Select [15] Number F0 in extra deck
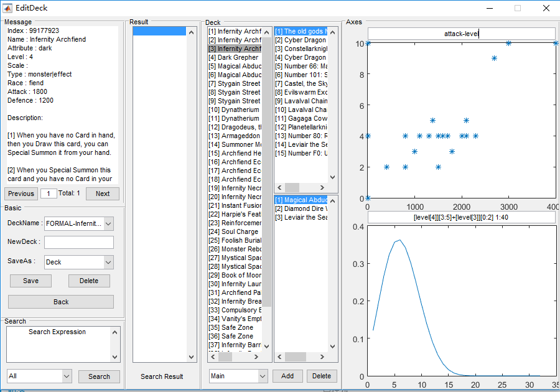 click(301, 153)
